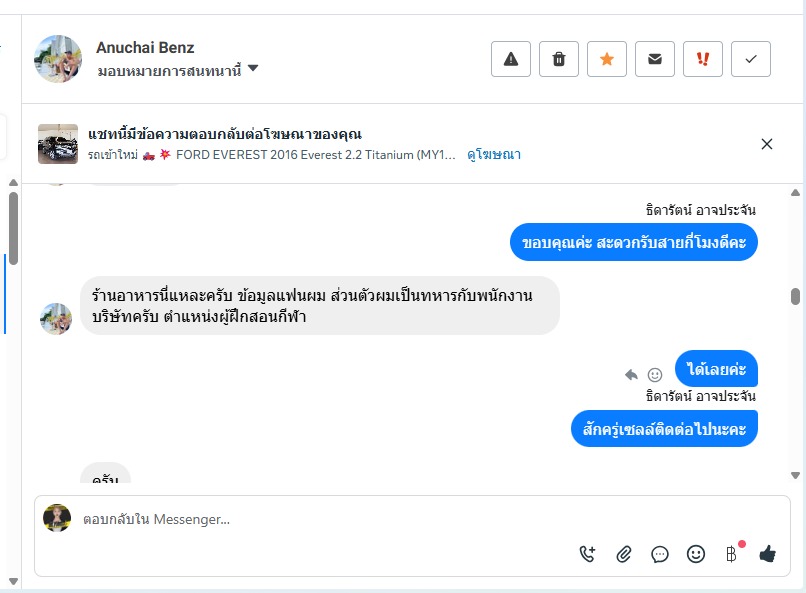Image resolution: width=806 pixels, height=593 pixels.
Task: Close the ad reply banner
Action: (767, 144)
